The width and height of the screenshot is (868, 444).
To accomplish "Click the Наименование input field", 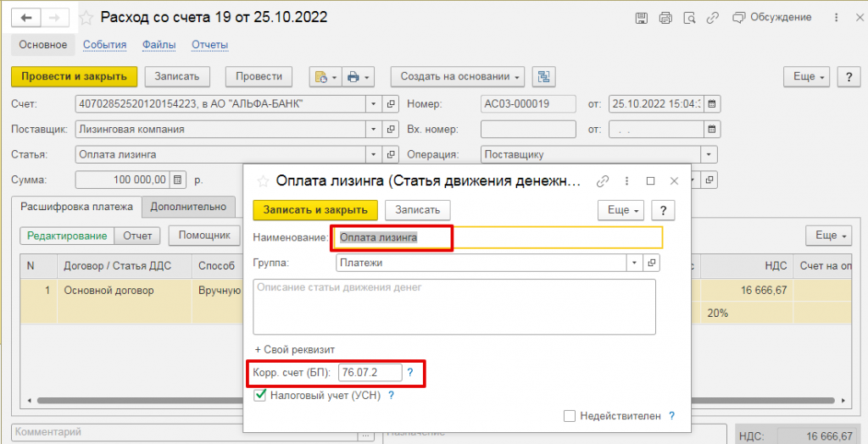I will tap(498, 237).
